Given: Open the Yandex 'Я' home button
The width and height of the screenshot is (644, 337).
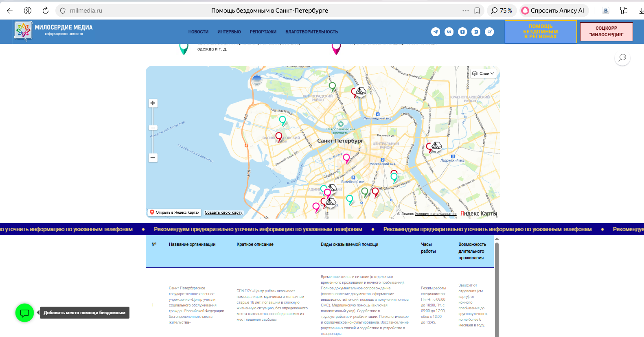Looking at the screenshot, I should click(28, 11).
